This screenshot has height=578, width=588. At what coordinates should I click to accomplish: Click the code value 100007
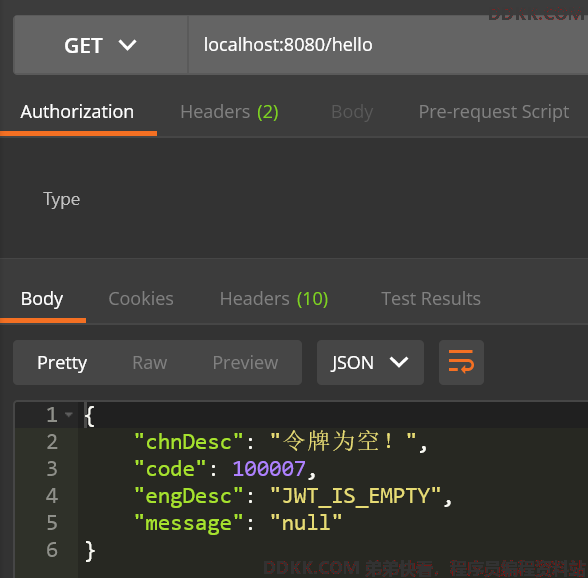pos(269,469)
